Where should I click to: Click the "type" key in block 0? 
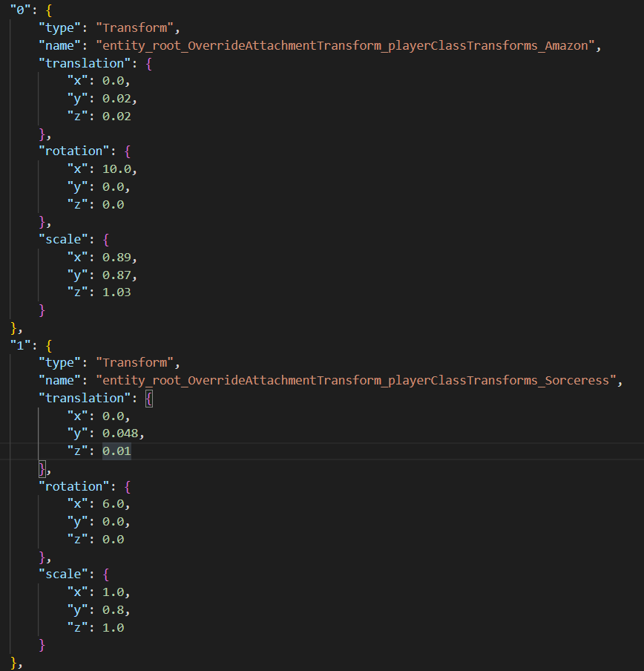point(60,27)
